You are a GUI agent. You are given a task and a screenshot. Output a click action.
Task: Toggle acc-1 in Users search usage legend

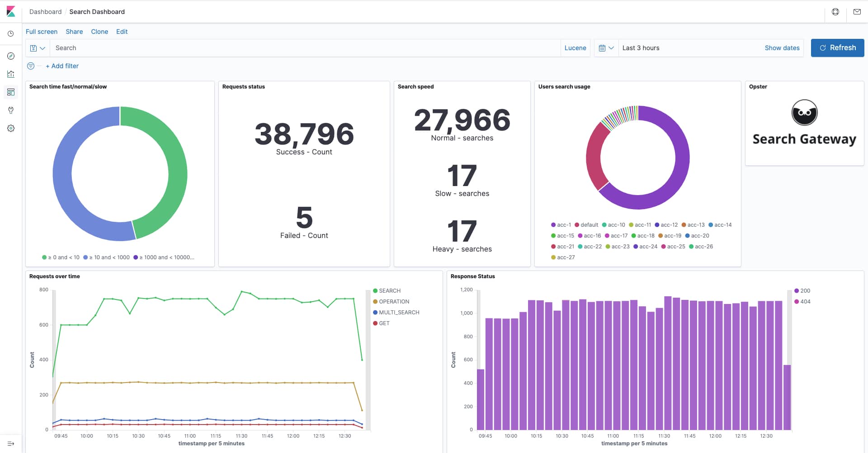point(561,225)
